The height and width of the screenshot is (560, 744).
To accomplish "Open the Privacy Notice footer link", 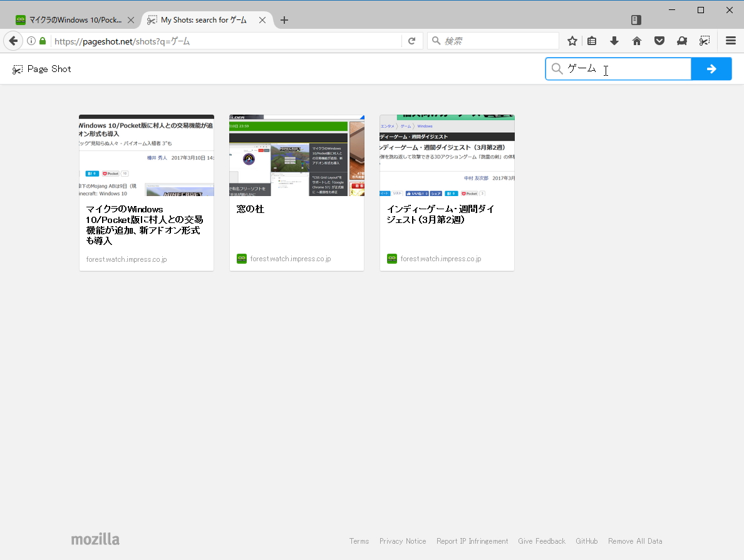I will [x=403, y=541].
